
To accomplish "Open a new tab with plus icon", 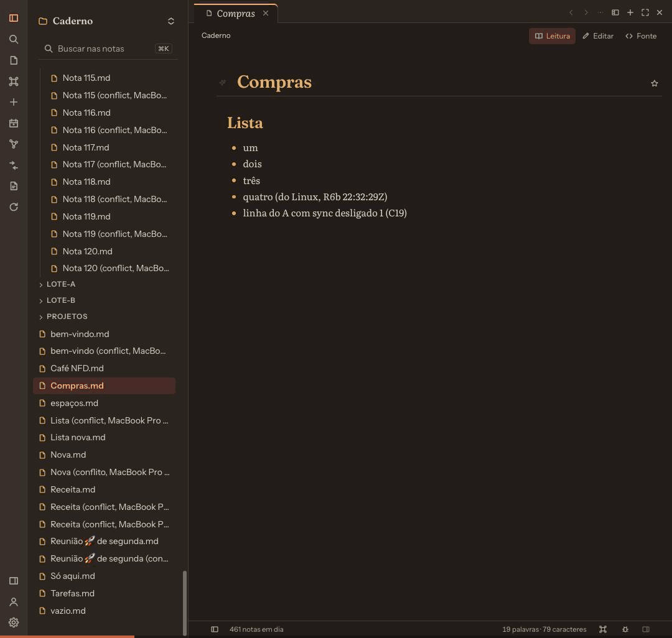I will click(630, 12).
